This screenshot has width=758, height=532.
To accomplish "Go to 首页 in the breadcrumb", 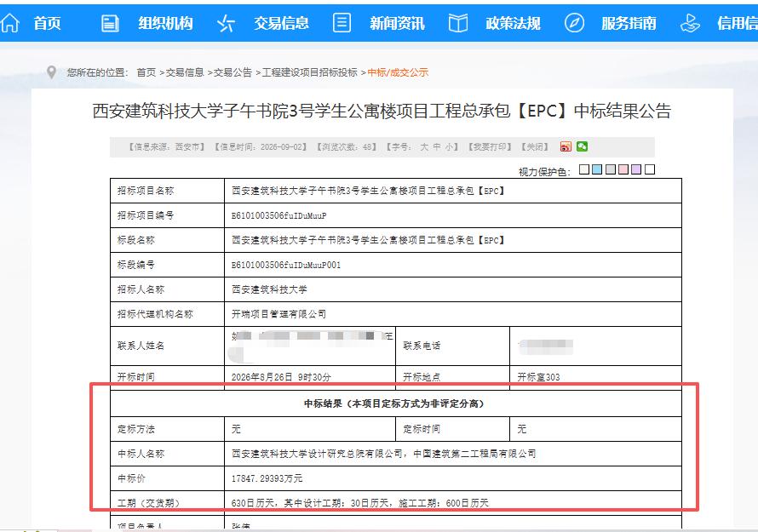I will pyautogui.click(x=146, y=72).
